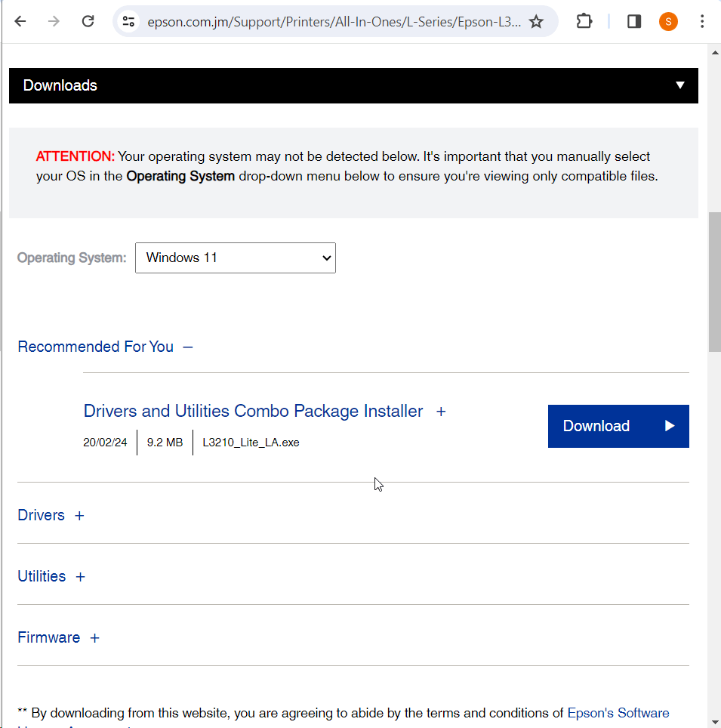This screenshot has height=728, width=721.
Task: Open the Extensions puzzle icon
Action: pyautogui.click(x=584, y=21)
